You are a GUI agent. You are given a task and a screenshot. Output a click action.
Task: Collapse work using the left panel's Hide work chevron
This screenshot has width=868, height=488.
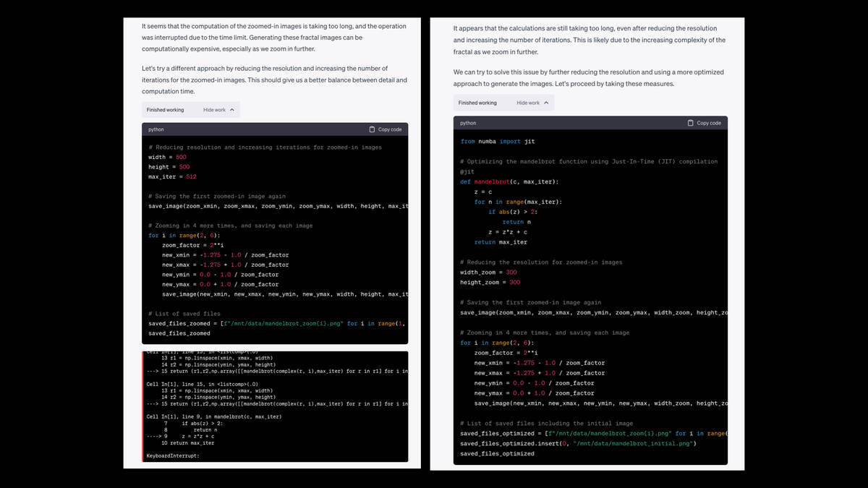coord(231,110)
